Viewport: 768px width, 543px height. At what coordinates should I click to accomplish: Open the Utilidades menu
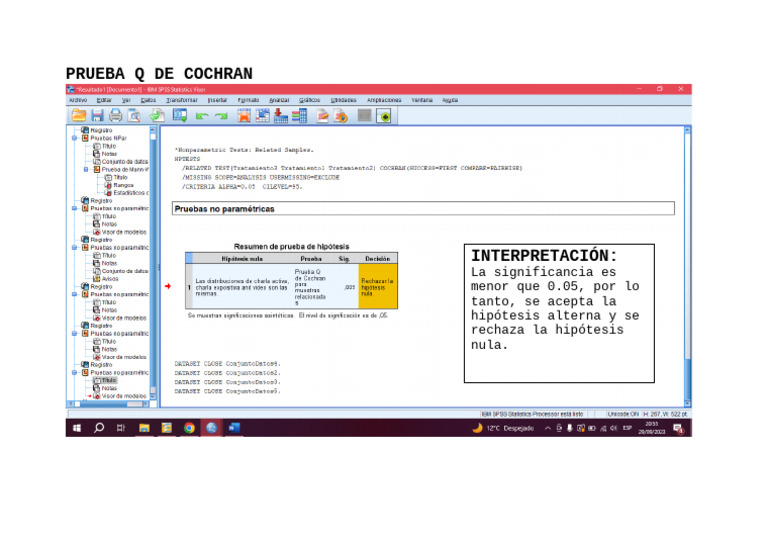(343, 100)
